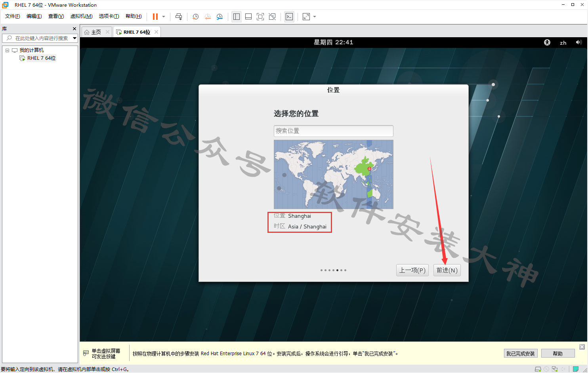Click the Shanghai location text
Screen dimensions: 588x373
pyautogui.click(x=300, y=216)
